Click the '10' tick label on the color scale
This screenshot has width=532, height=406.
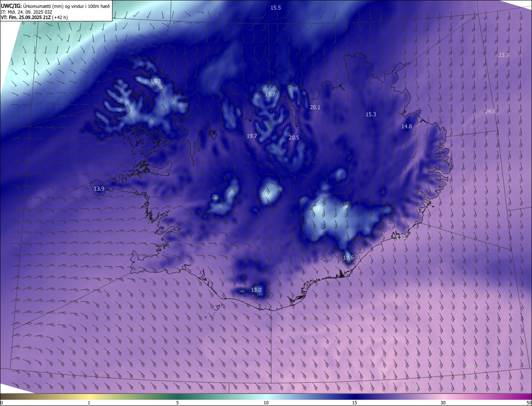(x=266, y=403)
